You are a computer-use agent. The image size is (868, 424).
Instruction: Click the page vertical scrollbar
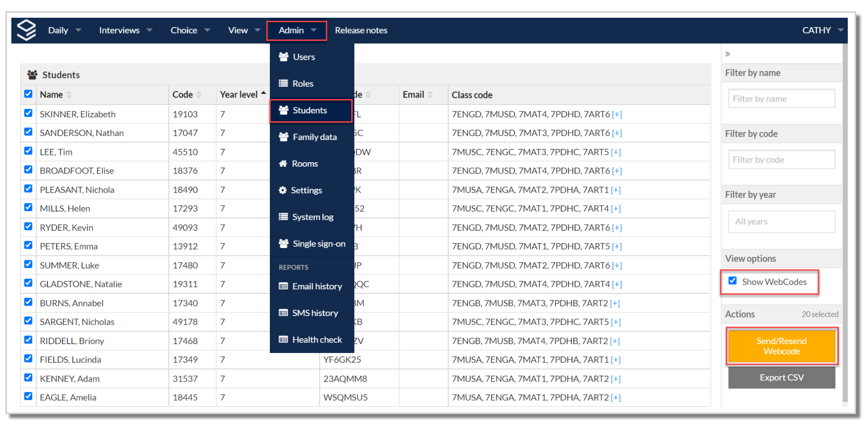845,222
